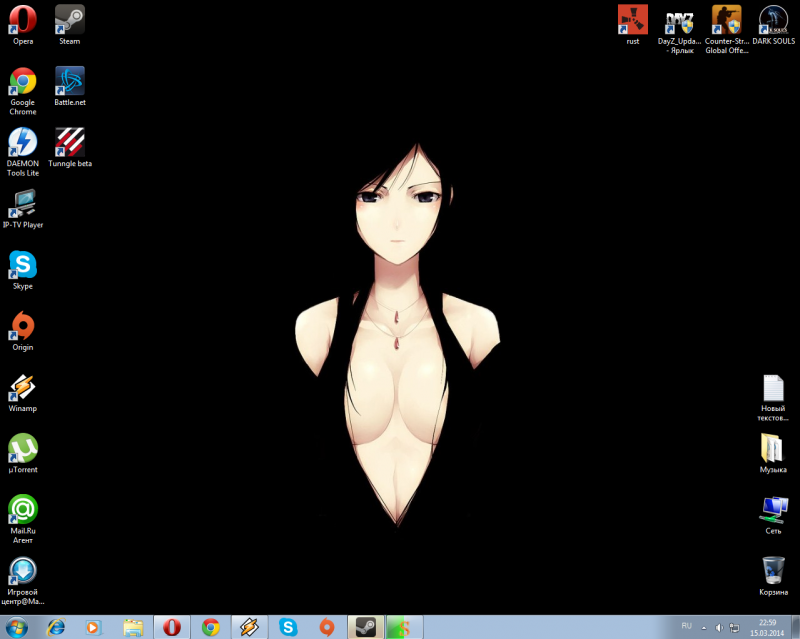Select the Google Chrome desktop icon

point(22,91)
